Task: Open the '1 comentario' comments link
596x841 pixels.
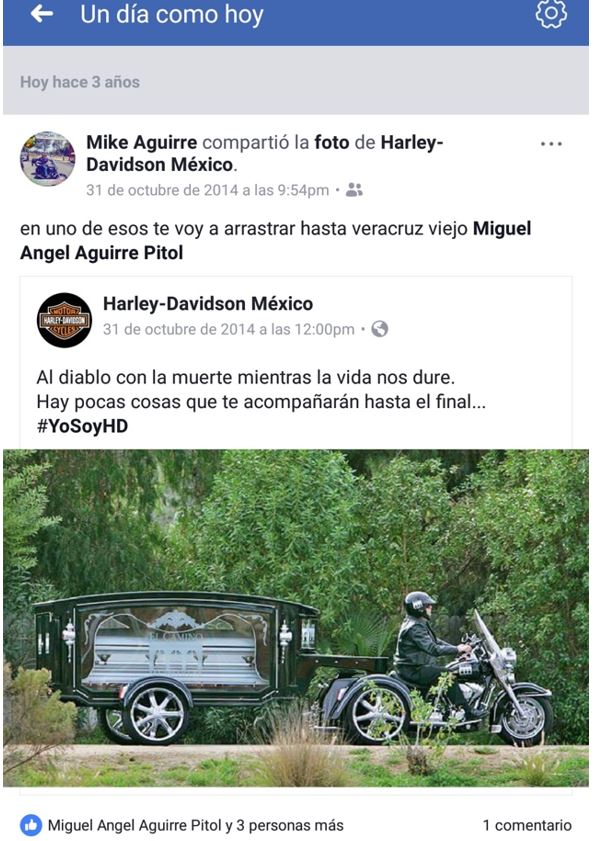Action: click(x=527, y=825)
